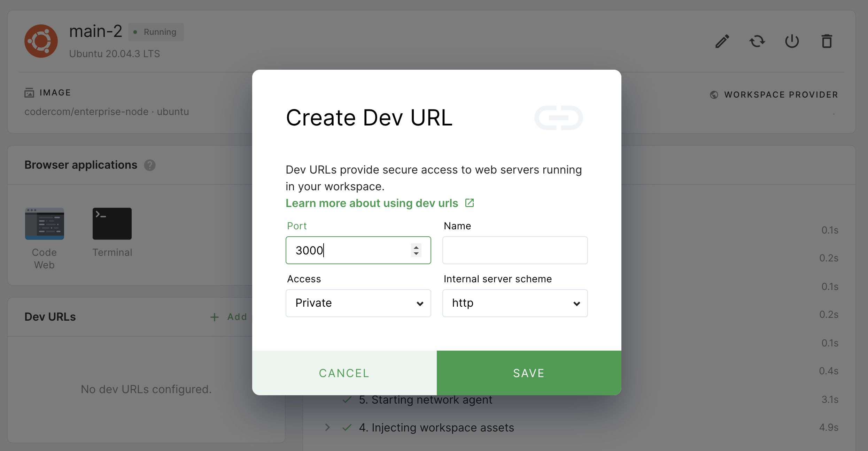Open the Internal server scheme dropdown
This screenshot has height=451, width=868.
[514, 303]
